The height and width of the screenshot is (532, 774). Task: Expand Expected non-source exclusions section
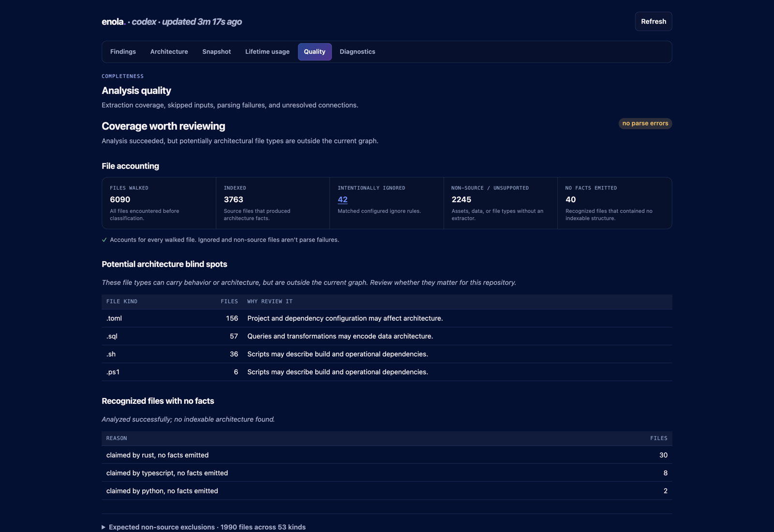[x=204, y=527]
